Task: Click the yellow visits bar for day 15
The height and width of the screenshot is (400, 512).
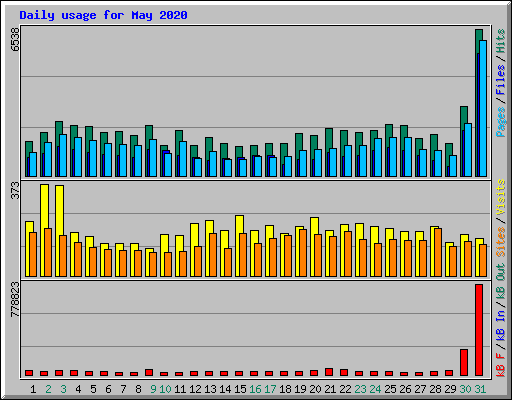Action: coord(239,224)
